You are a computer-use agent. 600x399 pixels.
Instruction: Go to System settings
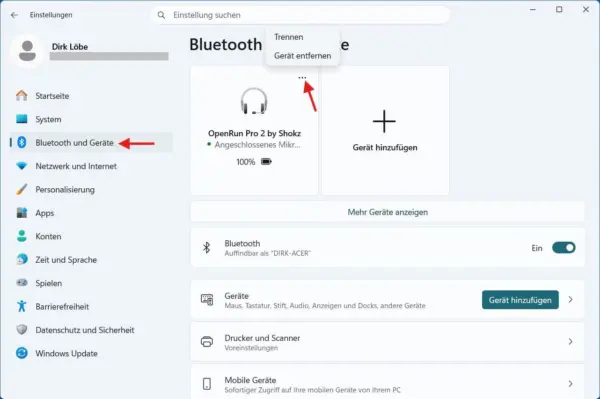pos(48,119)
